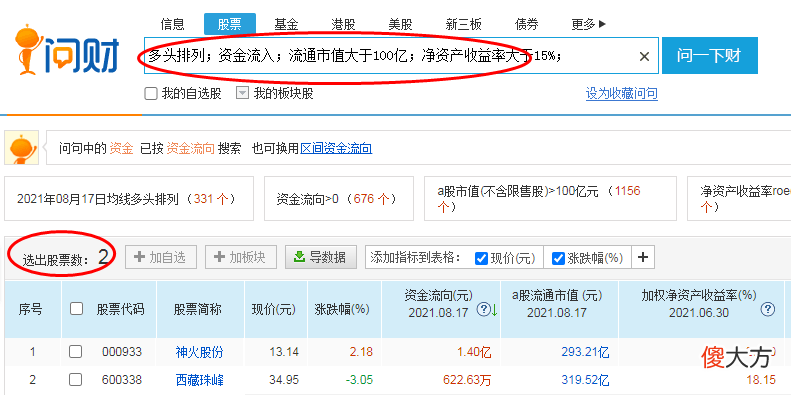This screenshot has width=791, height=395.
Task: Click the 股票代码 column header
Action: [x=120, y=309]
